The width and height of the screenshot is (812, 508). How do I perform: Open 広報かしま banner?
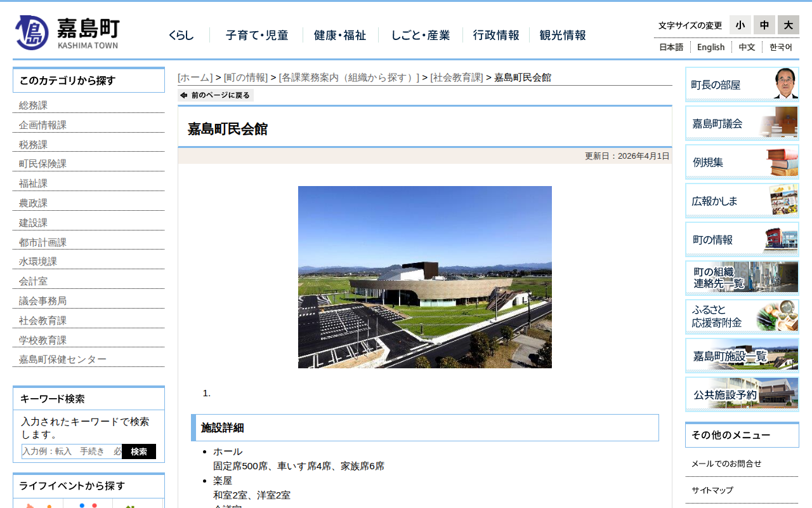(x=742, y=201)
